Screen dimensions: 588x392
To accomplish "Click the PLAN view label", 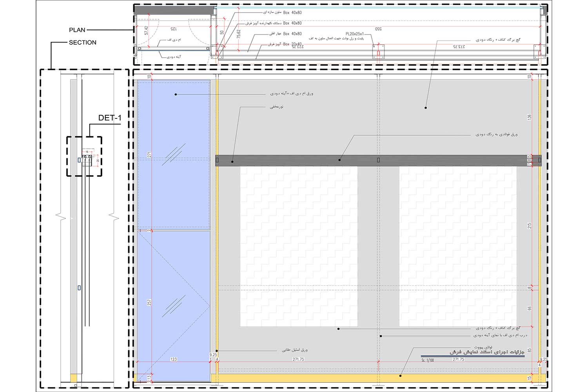I will [77, 30].
